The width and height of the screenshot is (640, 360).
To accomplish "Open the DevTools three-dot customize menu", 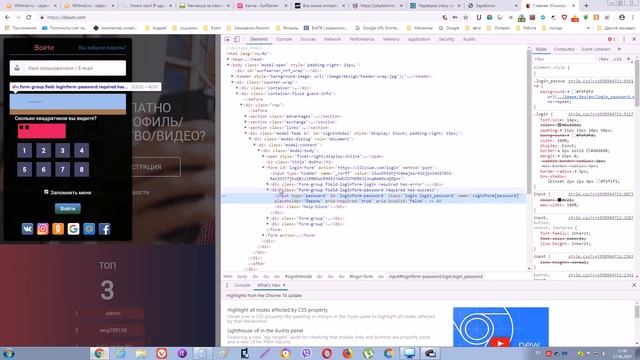I will coord(624,39).
